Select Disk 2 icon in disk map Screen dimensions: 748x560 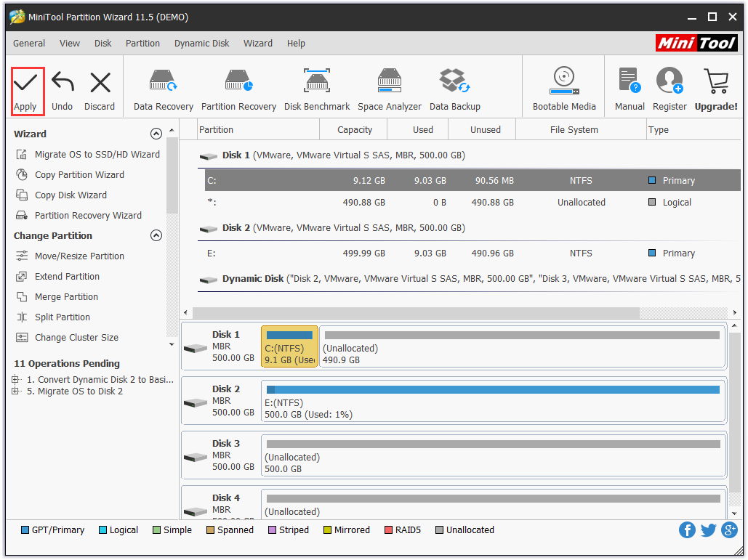coord(196,402)
